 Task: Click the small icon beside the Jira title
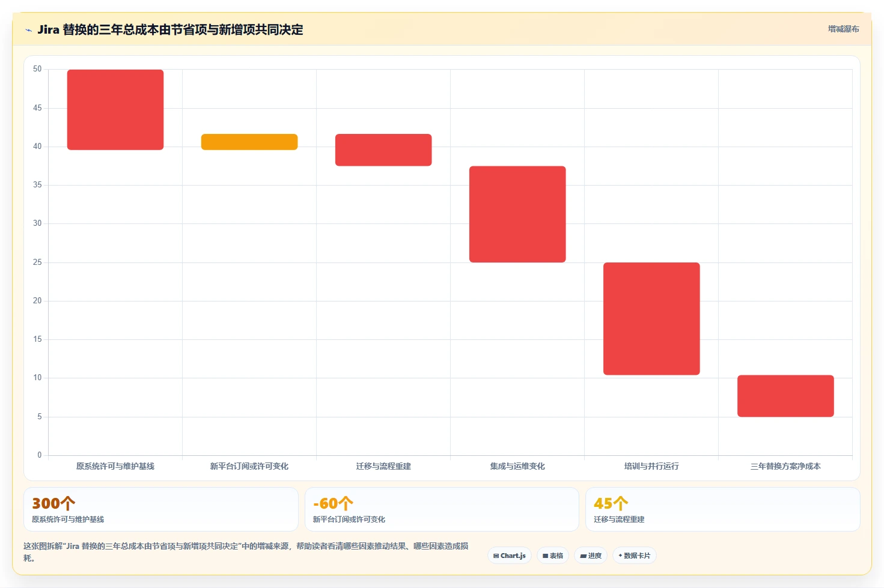(28, 30)
